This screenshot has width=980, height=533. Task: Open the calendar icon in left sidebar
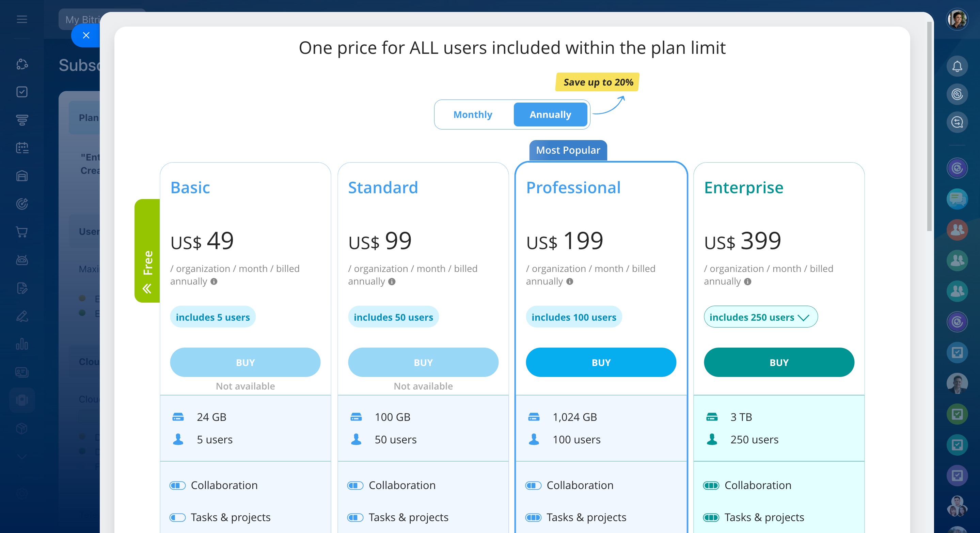[22, 148]
